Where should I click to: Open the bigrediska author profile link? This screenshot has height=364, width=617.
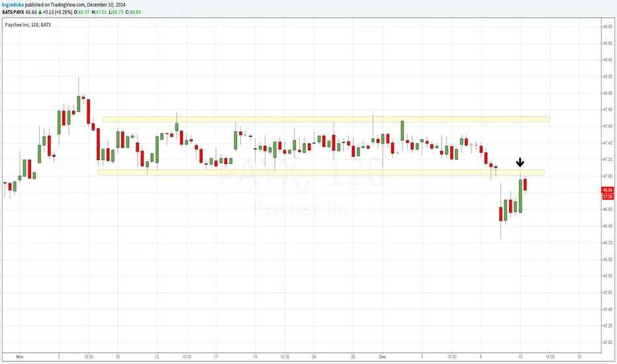click(x=13, y=5)
